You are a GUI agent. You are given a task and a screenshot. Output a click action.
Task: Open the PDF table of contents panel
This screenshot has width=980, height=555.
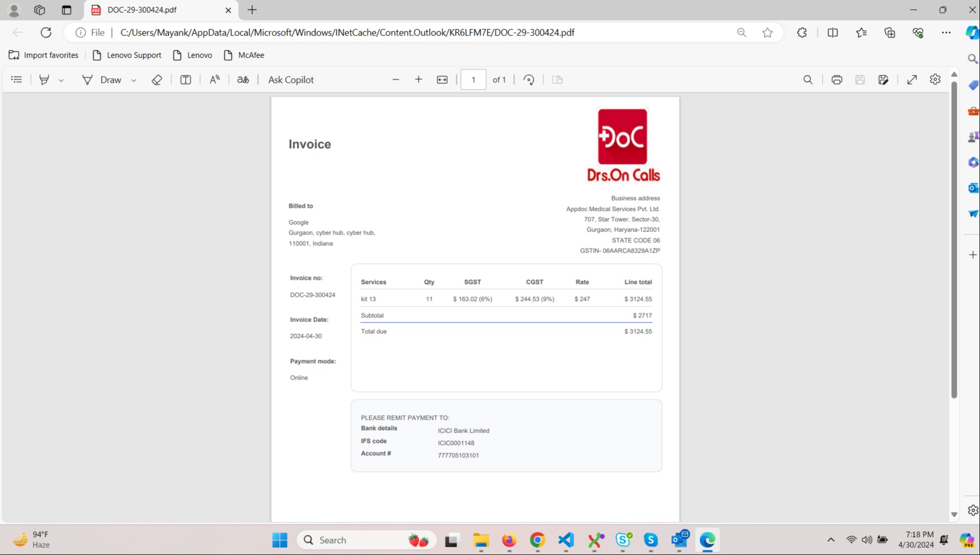pyautogui.click(x=16, y=80)
